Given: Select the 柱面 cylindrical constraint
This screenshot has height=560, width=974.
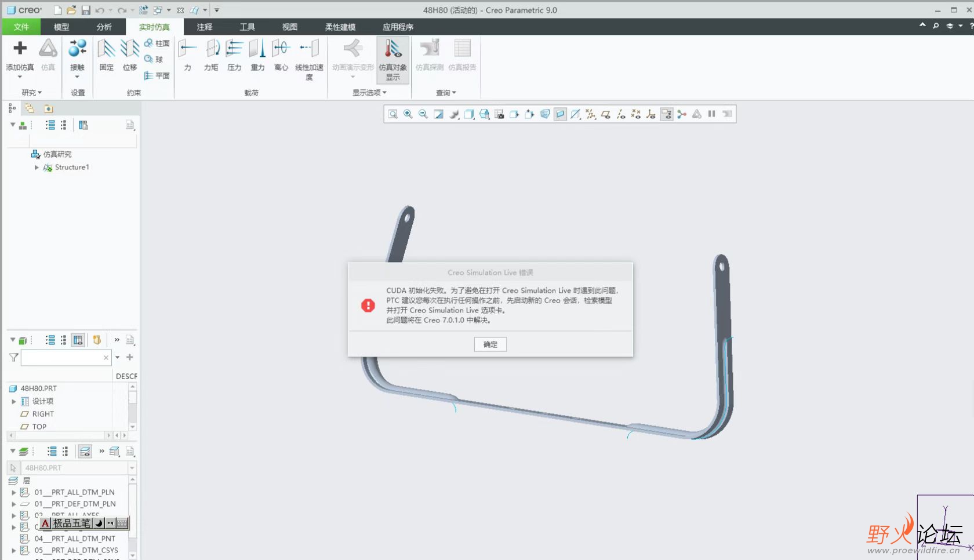Looking at the screenshot, I should tap(157, 43).
